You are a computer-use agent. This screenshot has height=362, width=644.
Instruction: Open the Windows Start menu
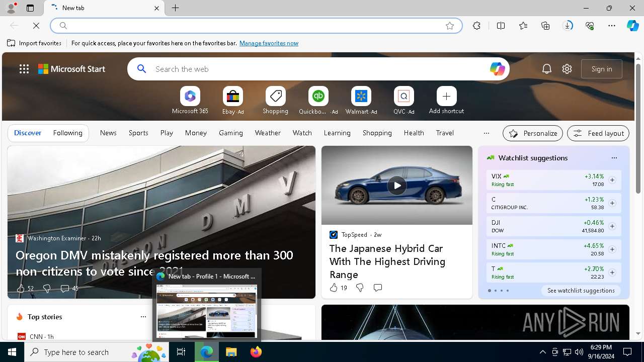pyautogui.click(x=12, y=352)
